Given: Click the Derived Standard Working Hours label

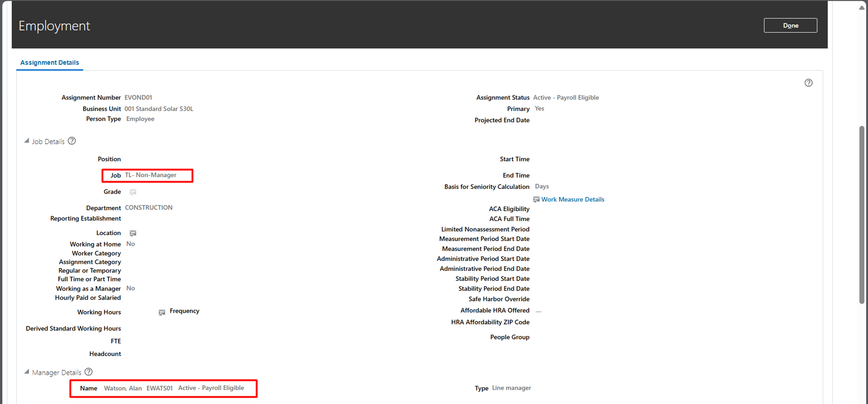Looking at the screenshot, I should coord(73,328).
